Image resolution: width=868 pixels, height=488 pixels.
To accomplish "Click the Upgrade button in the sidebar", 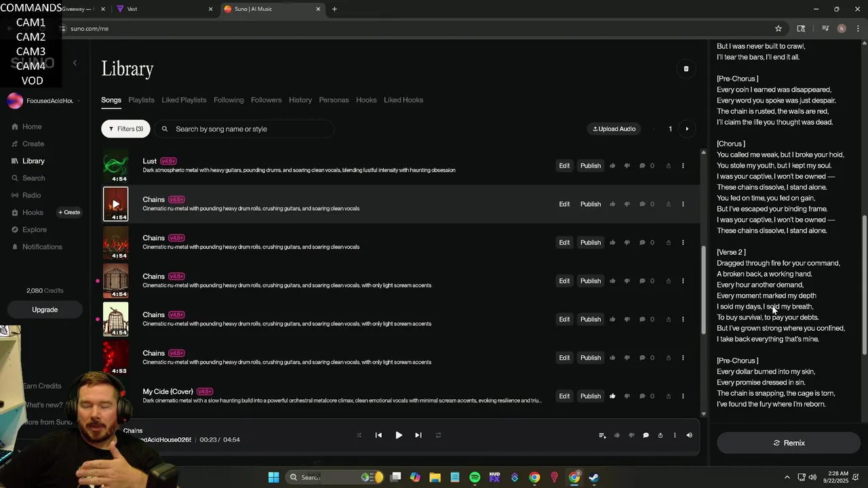I will (45, 310).
